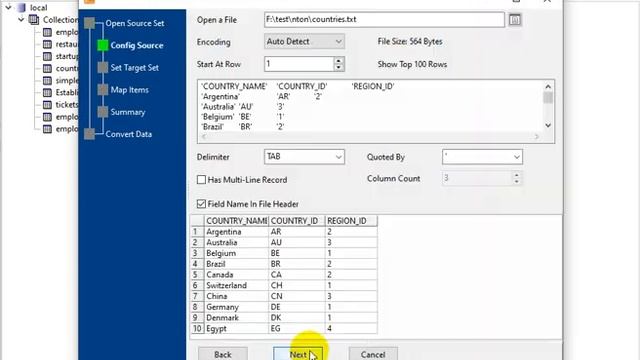
Task: Click the local database icon in the tree
Action: tap(22, 7)
